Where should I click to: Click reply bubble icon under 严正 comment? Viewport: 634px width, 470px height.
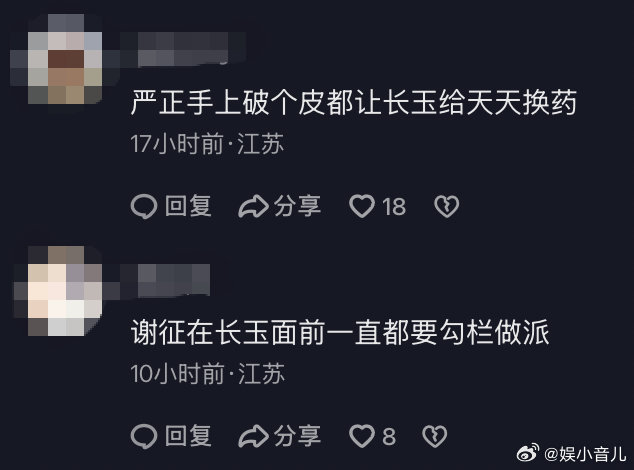point(144,206)
